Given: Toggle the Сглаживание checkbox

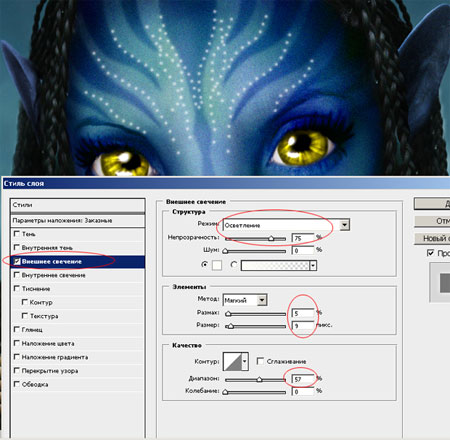Looking at the screenshot, I should coord(260,361).
